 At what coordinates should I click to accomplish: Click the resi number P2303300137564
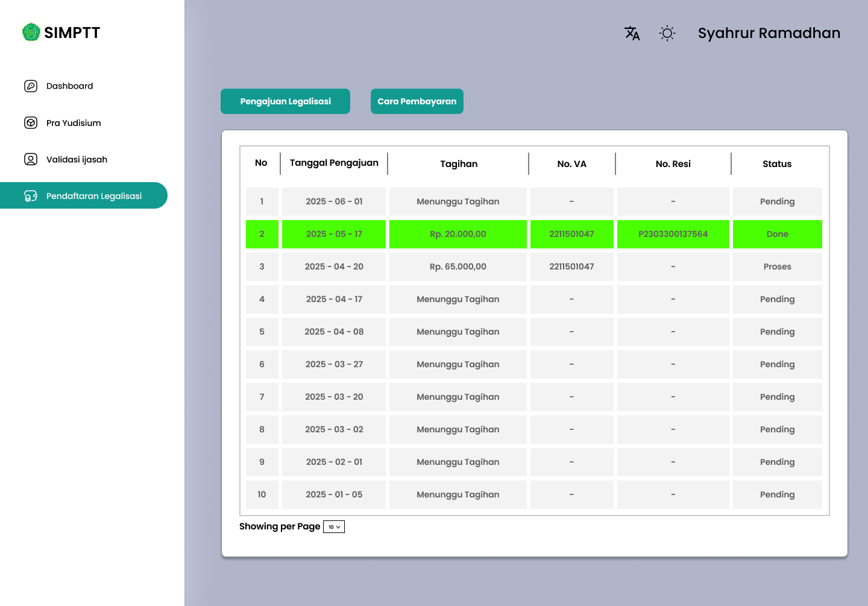(x=673, y=234)
